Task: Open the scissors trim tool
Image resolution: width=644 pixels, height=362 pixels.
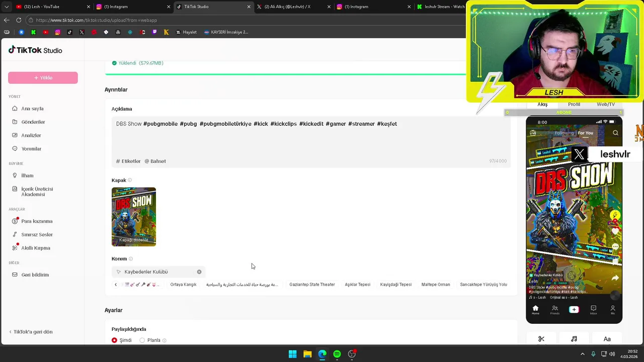Action: (x=541, y=339)
